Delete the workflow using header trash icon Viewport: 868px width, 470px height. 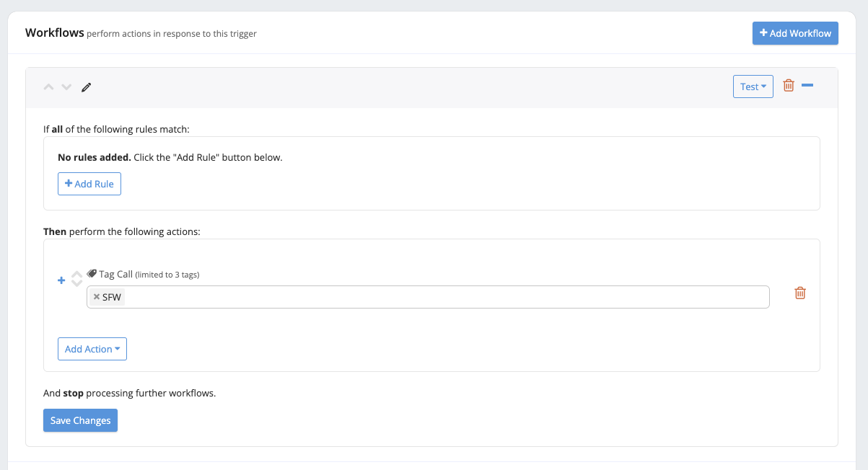click(789, 86)
